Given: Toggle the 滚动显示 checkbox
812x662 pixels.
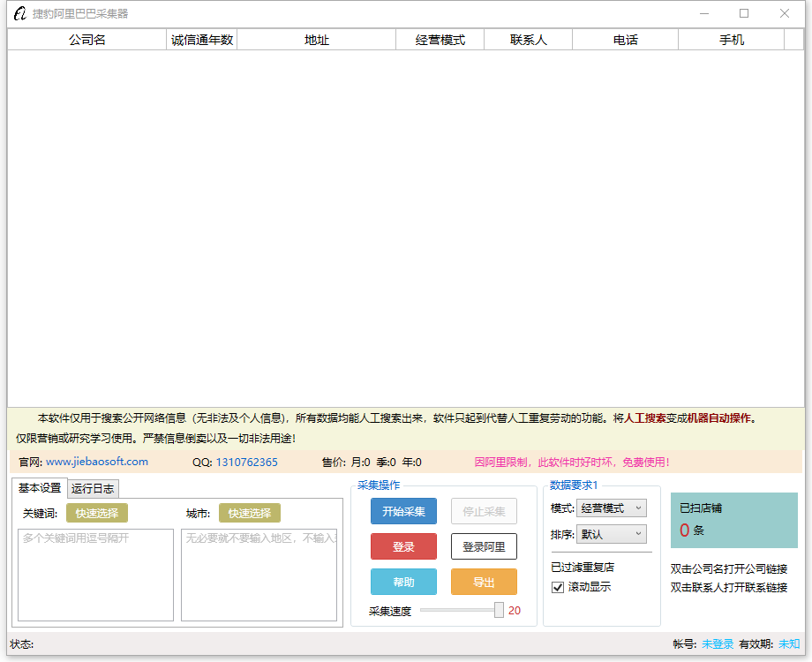Looking at the screenshot, I should pos(558,587).
